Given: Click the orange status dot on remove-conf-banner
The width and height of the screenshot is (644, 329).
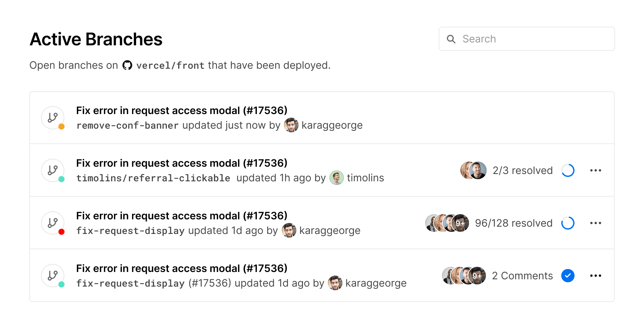Looking at the screenshot, I should pos(61,126).
